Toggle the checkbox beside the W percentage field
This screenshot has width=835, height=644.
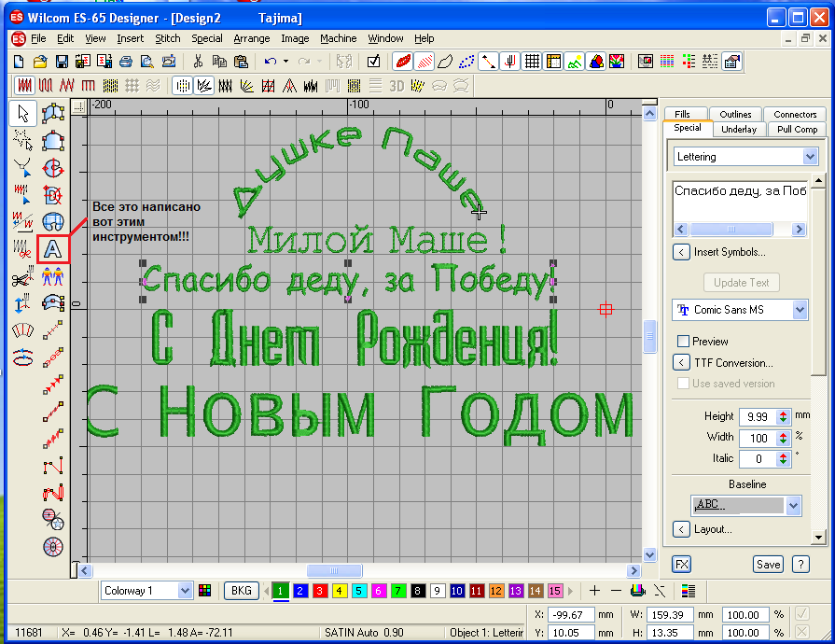point(801,615)
